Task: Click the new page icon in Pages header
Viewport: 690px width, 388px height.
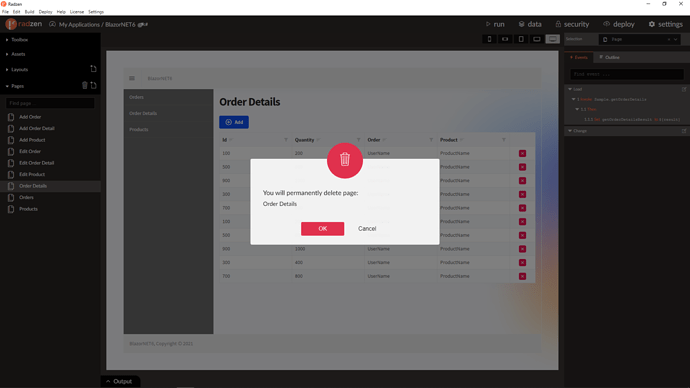Action: pos(93,85)
